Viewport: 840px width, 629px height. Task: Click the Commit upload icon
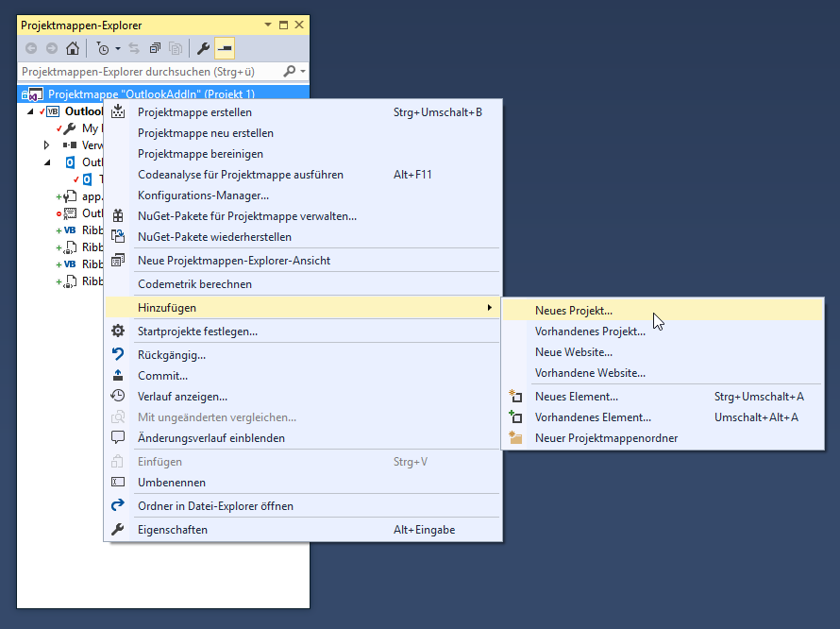118,375
